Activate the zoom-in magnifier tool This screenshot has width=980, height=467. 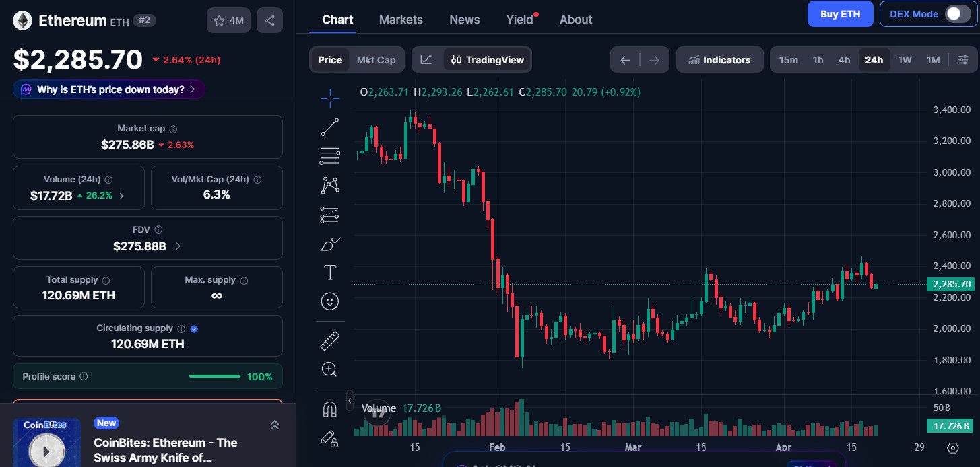[329, 369]
